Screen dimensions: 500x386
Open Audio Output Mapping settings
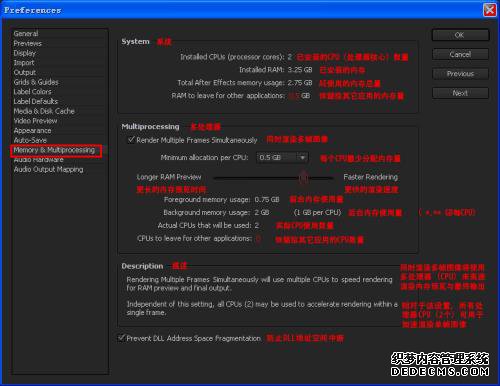point(48,169)
